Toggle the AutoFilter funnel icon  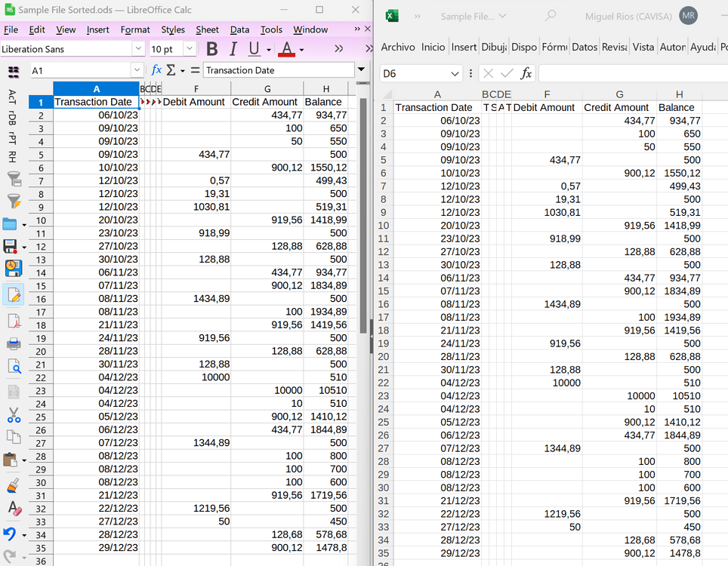(14, 201)
